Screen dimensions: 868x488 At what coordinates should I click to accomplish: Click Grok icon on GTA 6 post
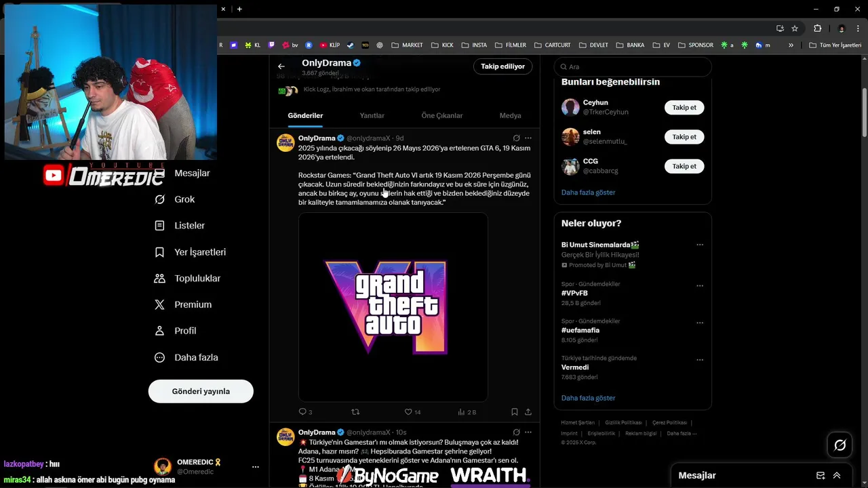pos(516,138)
